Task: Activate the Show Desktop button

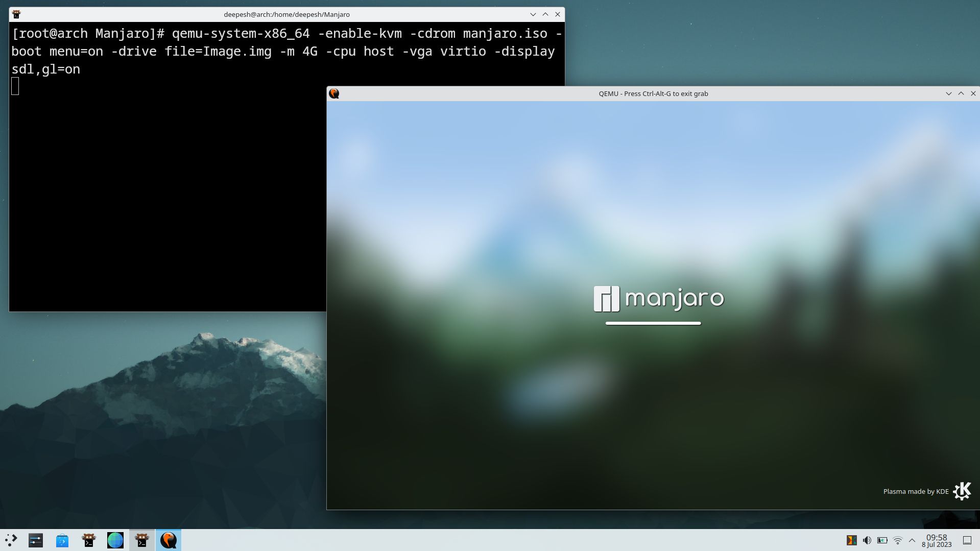Action: [x=967, y=540]
